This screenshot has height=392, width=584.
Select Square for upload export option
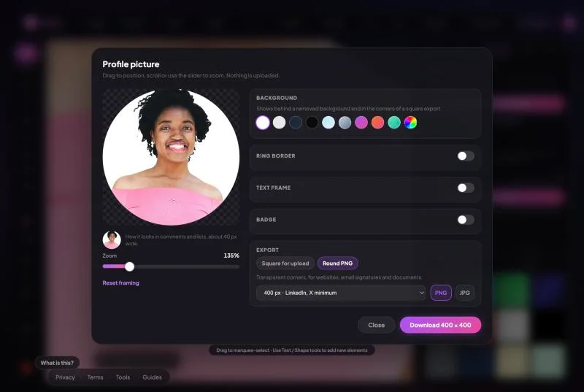click(x=285, y=264)
